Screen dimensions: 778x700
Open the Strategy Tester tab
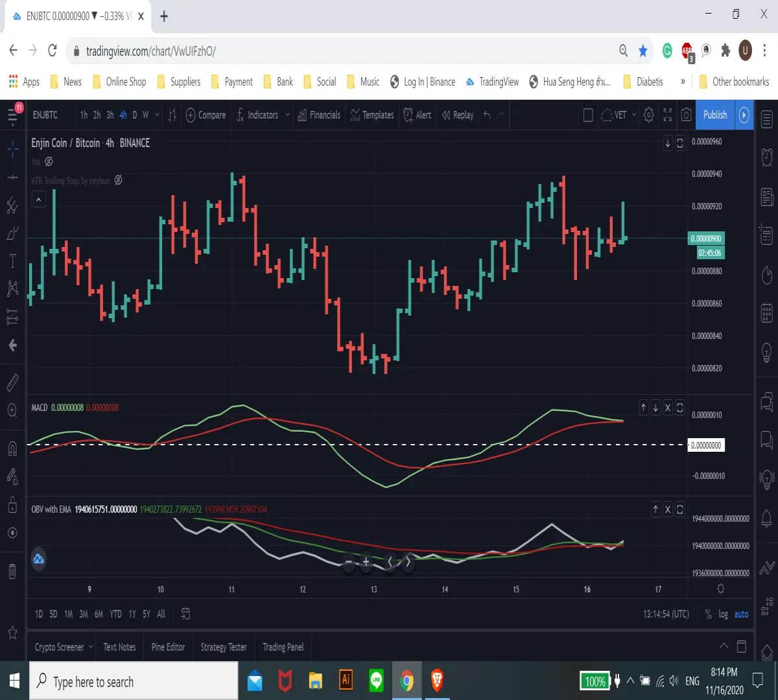pos(224,647)
